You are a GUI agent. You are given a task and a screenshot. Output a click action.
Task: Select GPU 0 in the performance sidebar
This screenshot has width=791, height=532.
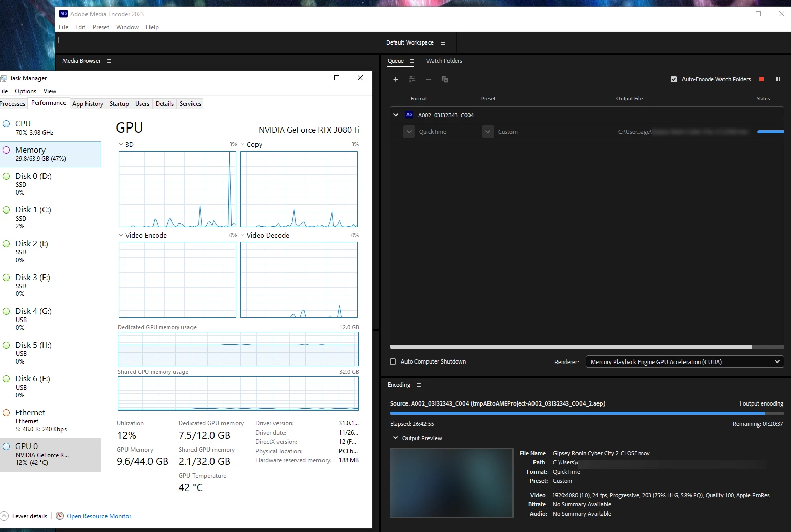coord(51,455)
